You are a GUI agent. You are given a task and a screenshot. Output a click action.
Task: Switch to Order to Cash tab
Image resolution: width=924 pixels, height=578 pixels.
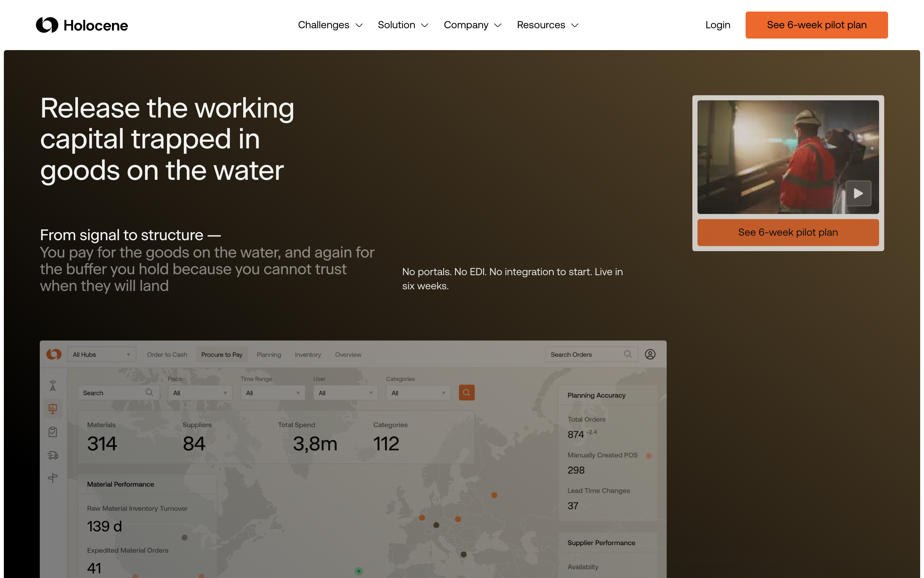click(x=167, y=355)
